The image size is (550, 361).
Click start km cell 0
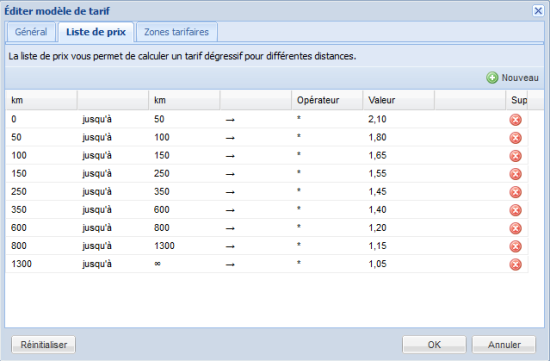coord(42,119)
